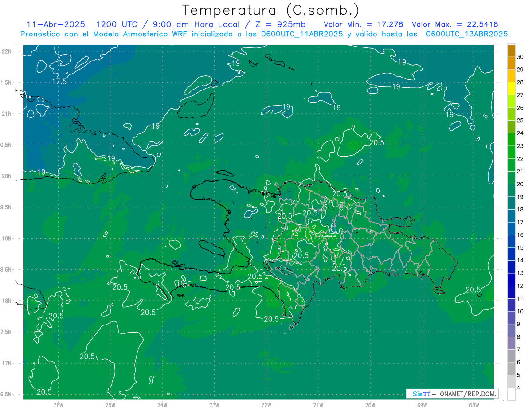Click the title "Temperatura (C,somb.)"
Screen dimensions: 532x411
point(270,10)
